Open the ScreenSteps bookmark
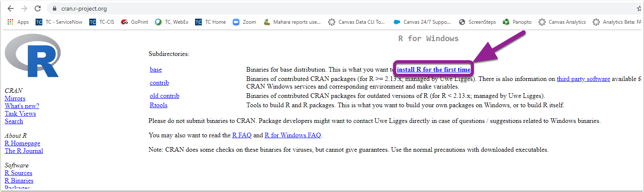The width and height of the screenshot is (644, 192). point(477,22)
